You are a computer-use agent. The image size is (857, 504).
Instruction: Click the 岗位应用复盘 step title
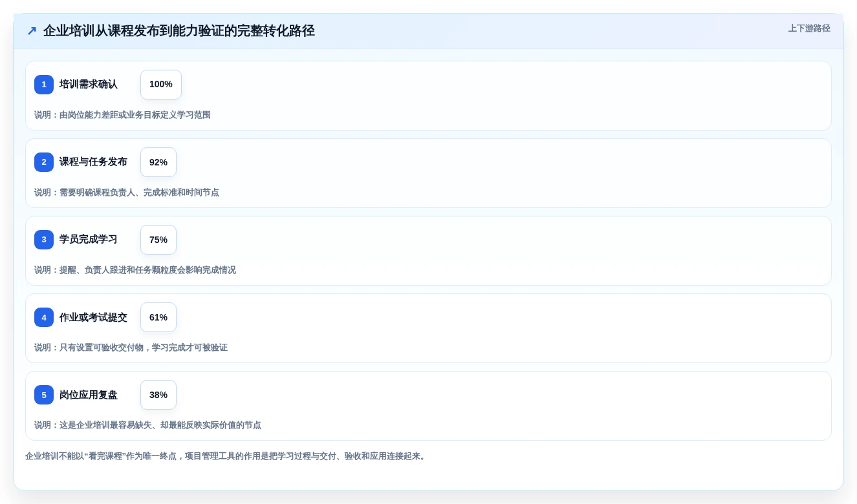pyautogui.click(x=89, y=395)
